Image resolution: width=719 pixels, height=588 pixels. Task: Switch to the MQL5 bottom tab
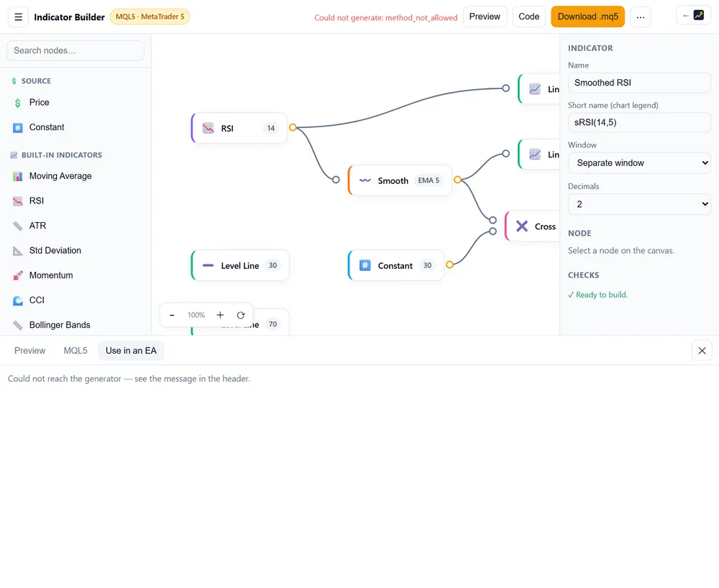75,351
